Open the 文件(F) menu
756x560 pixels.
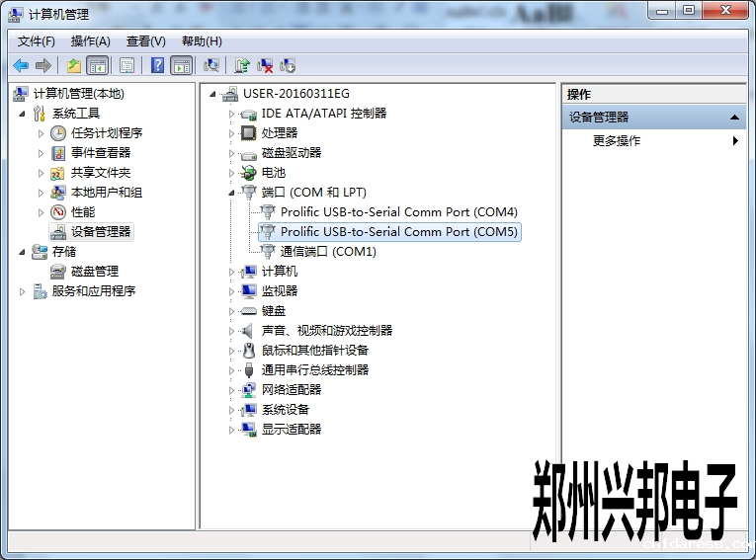(x=37, y=41)
